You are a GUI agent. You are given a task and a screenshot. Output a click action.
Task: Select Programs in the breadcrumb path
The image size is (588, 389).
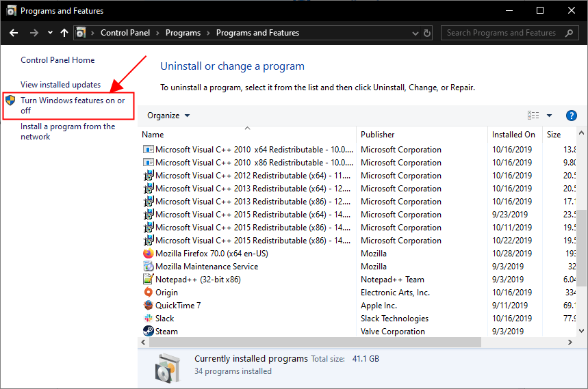tap(183, 33)
